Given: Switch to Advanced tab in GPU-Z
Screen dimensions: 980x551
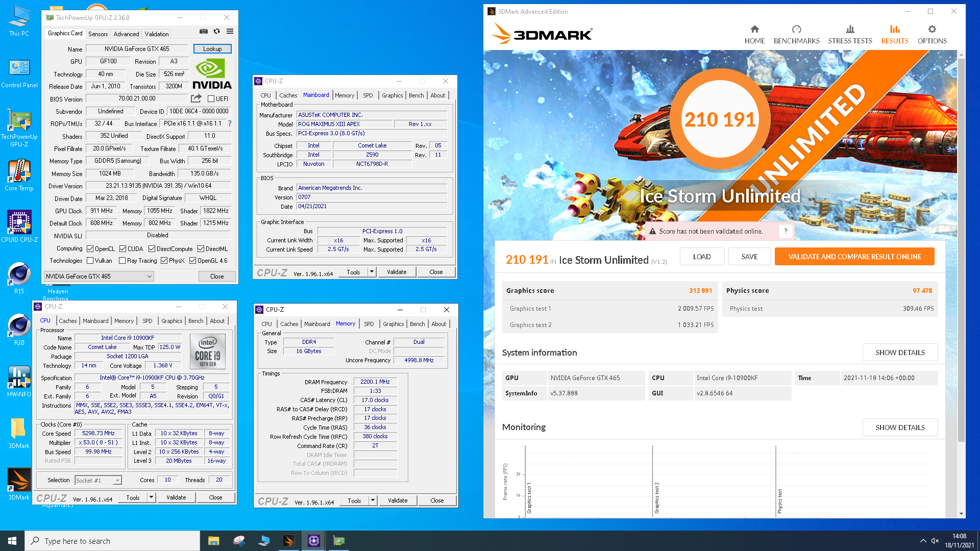Looking at the screenshot, I should (126, 34).
